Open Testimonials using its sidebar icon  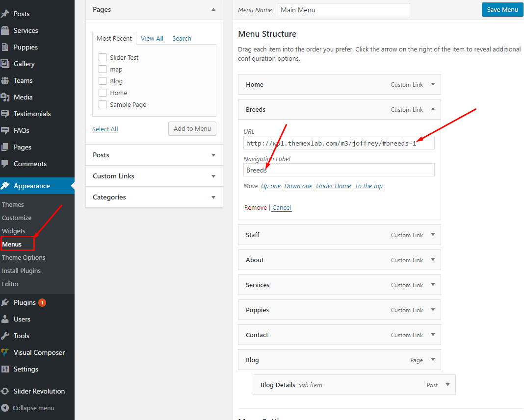5,114
